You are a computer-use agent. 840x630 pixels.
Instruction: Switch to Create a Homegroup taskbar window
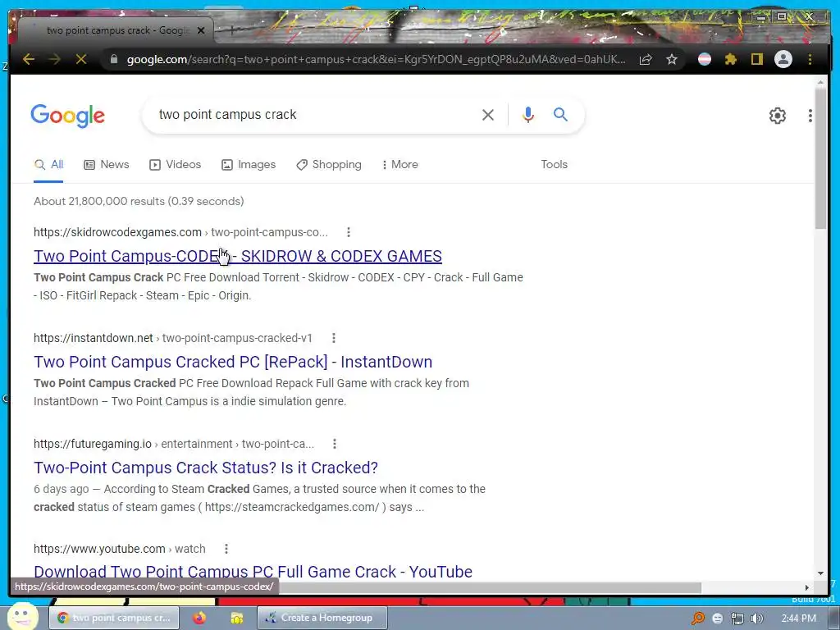(322, 618)
